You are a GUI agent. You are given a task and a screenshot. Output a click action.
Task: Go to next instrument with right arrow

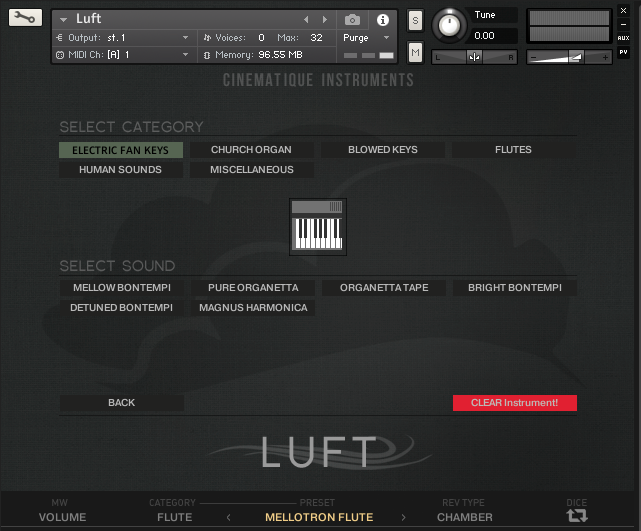click(325, 19)
